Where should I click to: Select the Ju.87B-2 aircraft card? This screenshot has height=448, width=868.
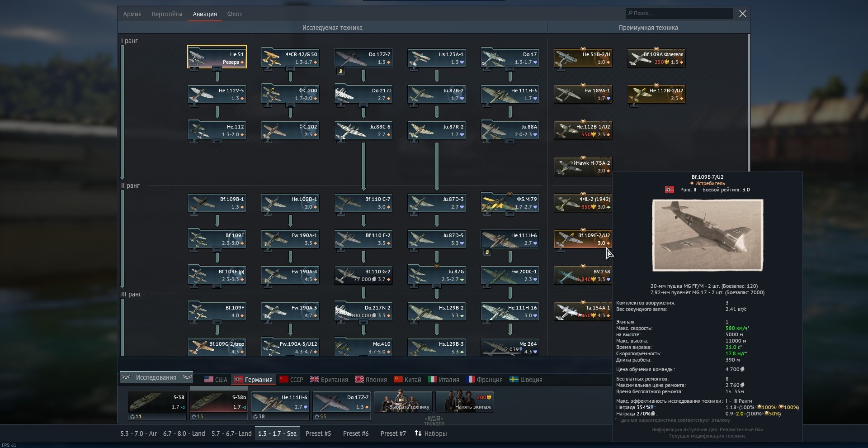point(437,94)
